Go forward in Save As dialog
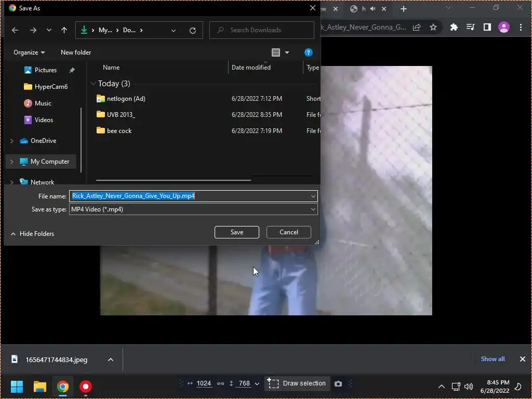 [x=33, y=30]
